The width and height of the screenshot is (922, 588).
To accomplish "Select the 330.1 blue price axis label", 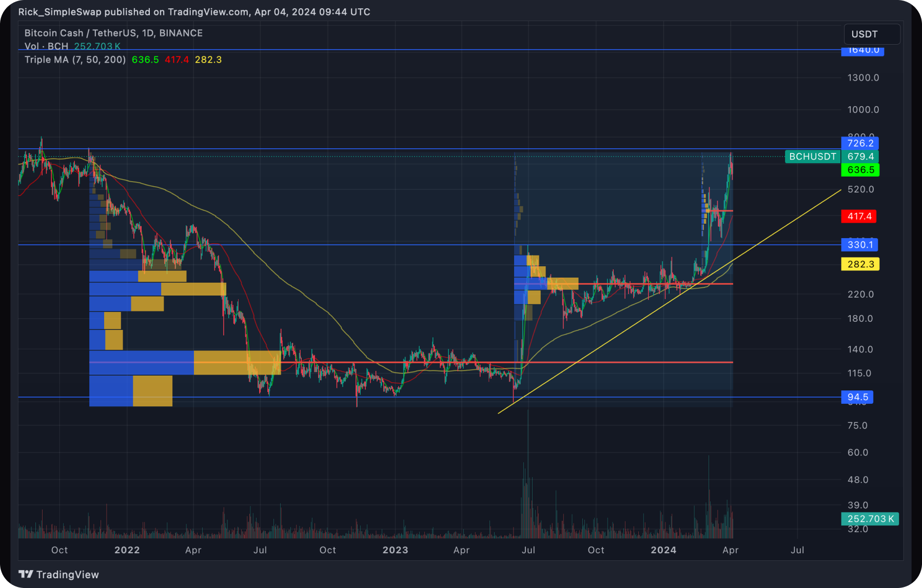I will (x=859, y=245).
